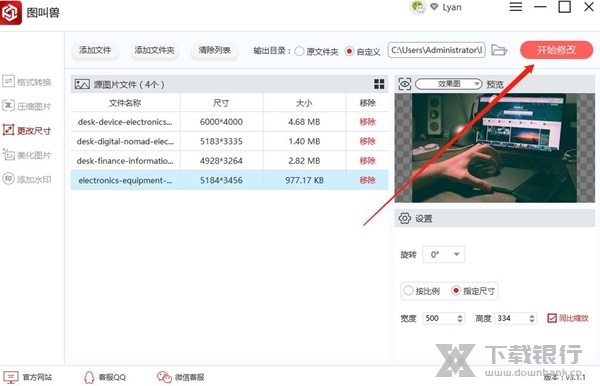Select 自定义 output directory option
Viewport: 600px width, 386px height.
click(349, 51)
